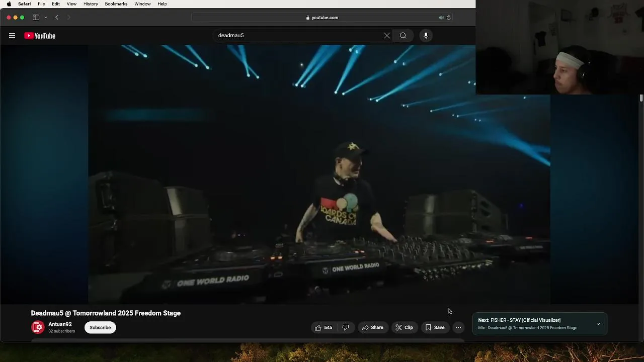Viewport: 644px width, 362px height.
Task: Open Antuan92 channel avatar
Action: (38, 327)
